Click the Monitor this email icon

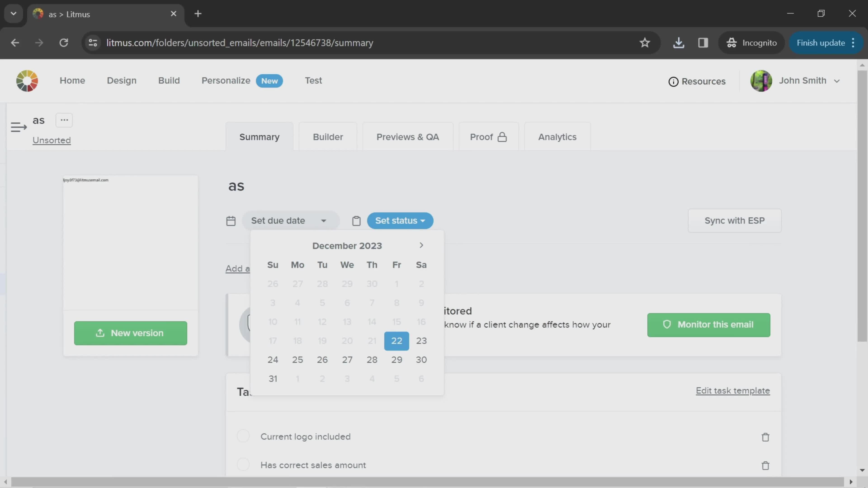(667, 325)
